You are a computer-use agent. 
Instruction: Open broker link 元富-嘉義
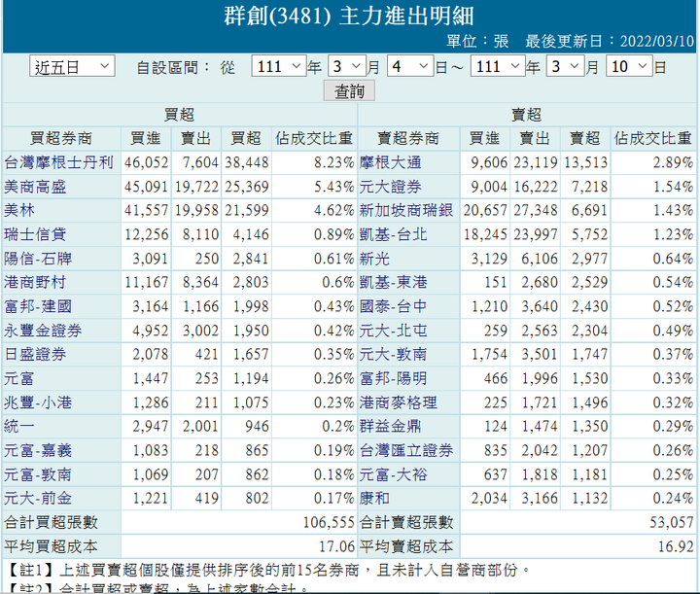point(38,450)
